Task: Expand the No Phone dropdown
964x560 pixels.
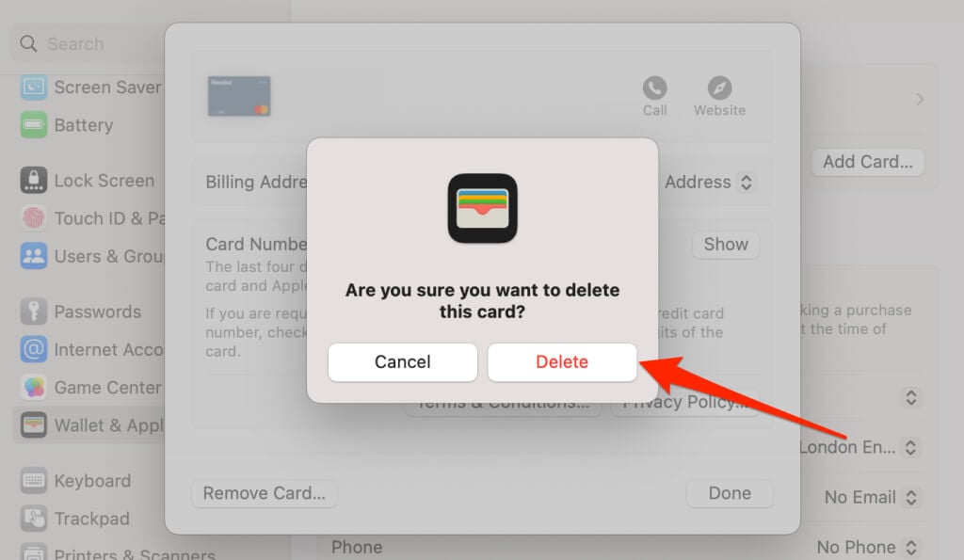Action: click(911, 547)
